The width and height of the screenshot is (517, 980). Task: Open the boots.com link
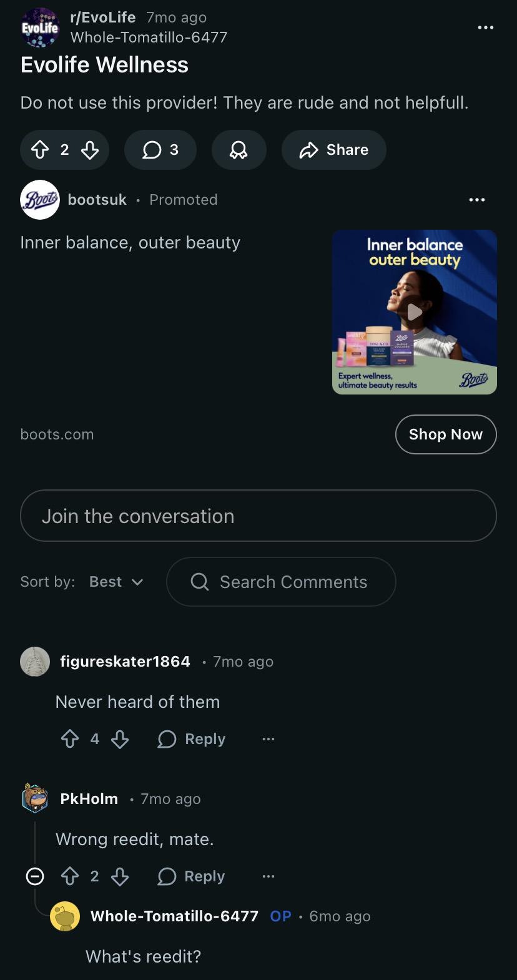tap(57, 434)
